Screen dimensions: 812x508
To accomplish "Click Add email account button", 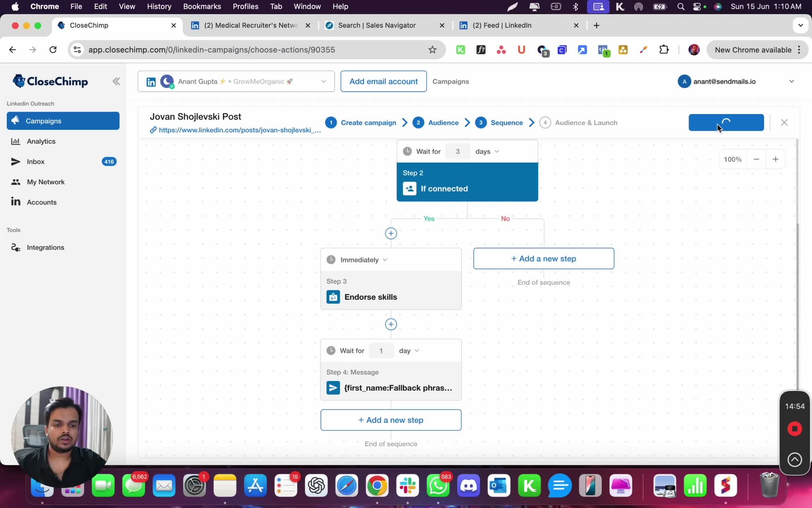I will coord(383,81).
